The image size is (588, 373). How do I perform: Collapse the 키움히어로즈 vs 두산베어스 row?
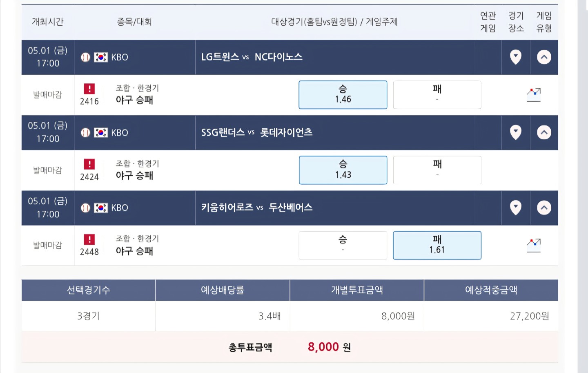click(x=544, y=208)
